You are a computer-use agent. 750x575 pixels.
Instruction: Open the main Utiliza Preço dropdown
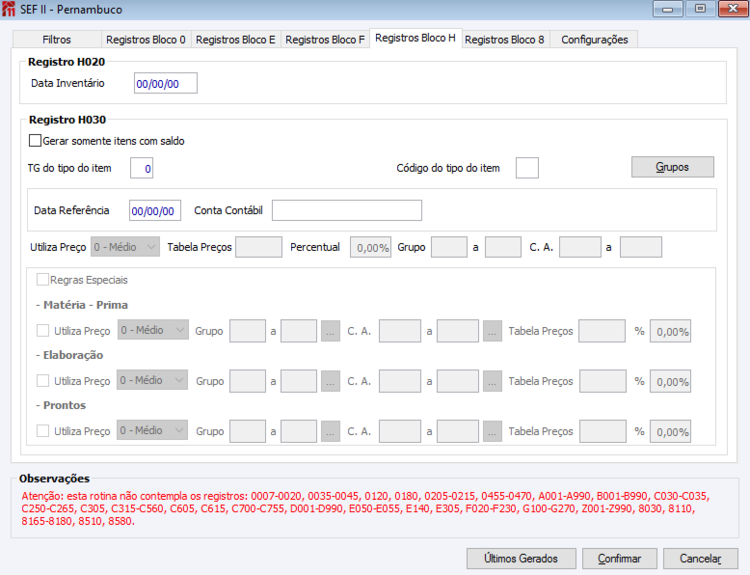tap(125, 247)
